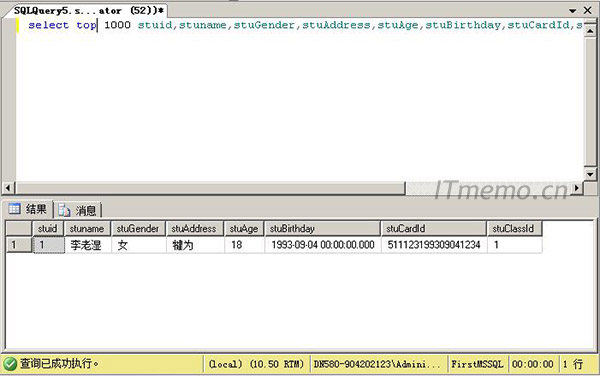The width and height of the screenshot is (600, 376).
Task: Click the green query success status icon
Action: point(10,364)
